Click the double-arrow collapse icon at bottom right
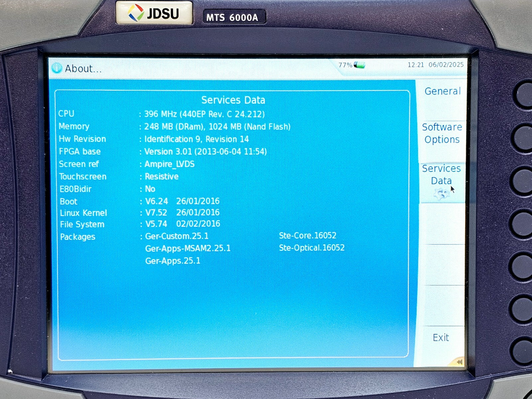 click(x=459, y=362)
